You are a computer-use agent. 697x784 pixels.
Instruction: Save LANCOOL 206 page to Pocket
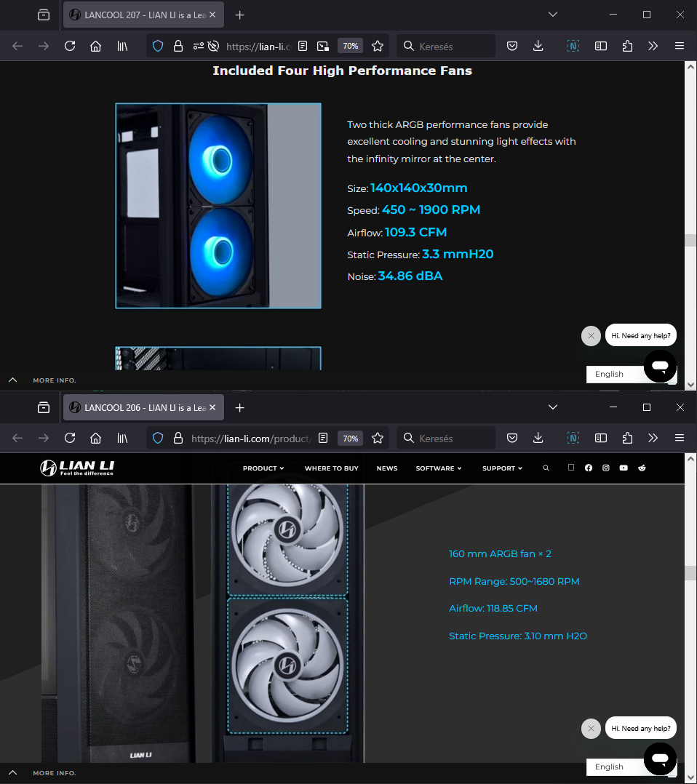[x=512, y=438]
